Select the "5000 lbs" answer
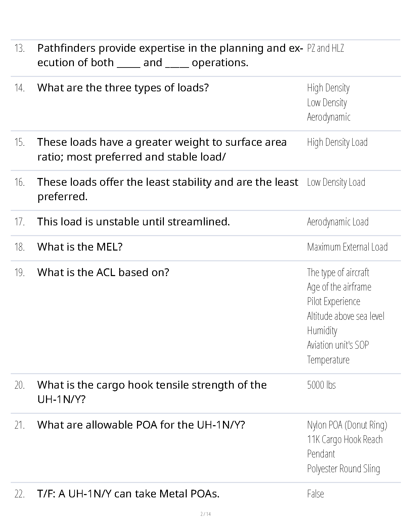The image size is (411, 532). (x=321, y=385)
